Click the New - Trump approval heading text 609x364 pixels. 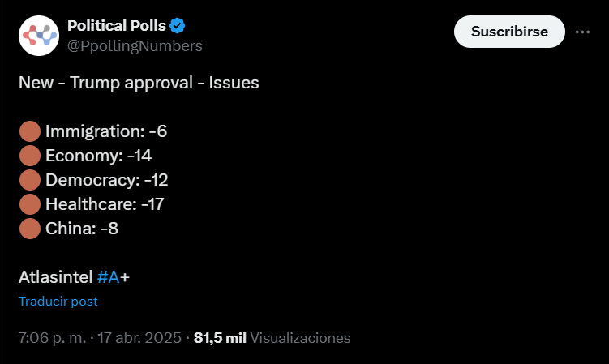(139, 83)
